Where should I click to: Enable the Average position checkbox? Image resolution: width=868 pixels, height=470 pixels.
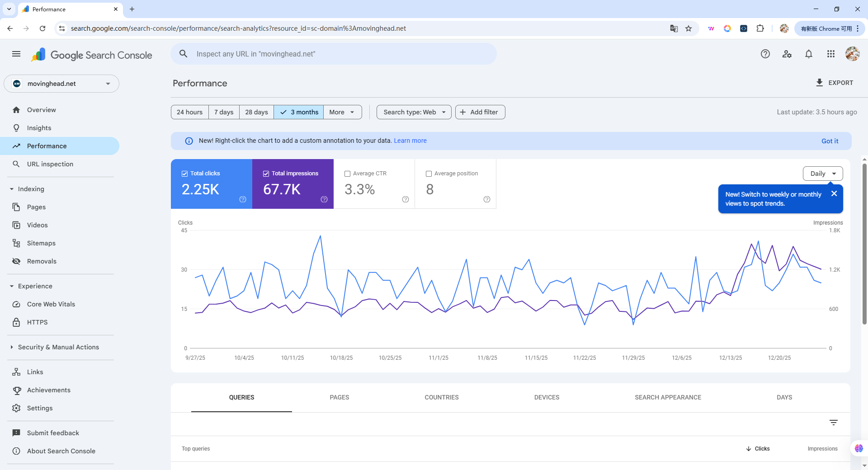click(429, 174)
